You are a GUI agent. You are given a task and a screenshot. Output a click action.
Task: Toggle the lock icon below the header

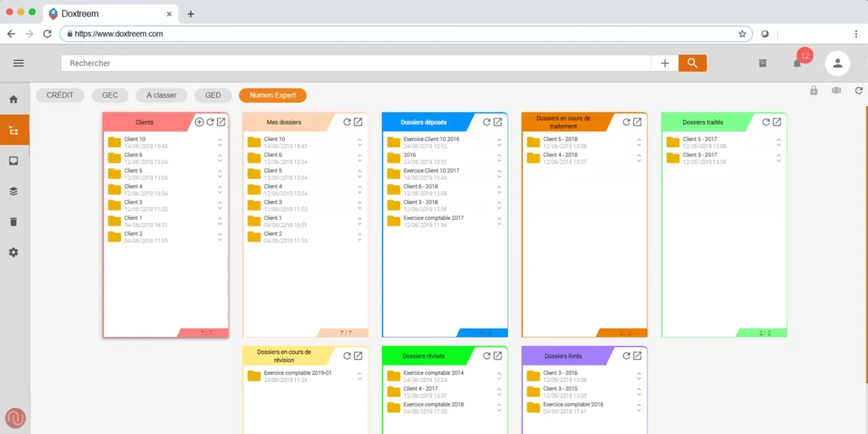pos(814,90)
